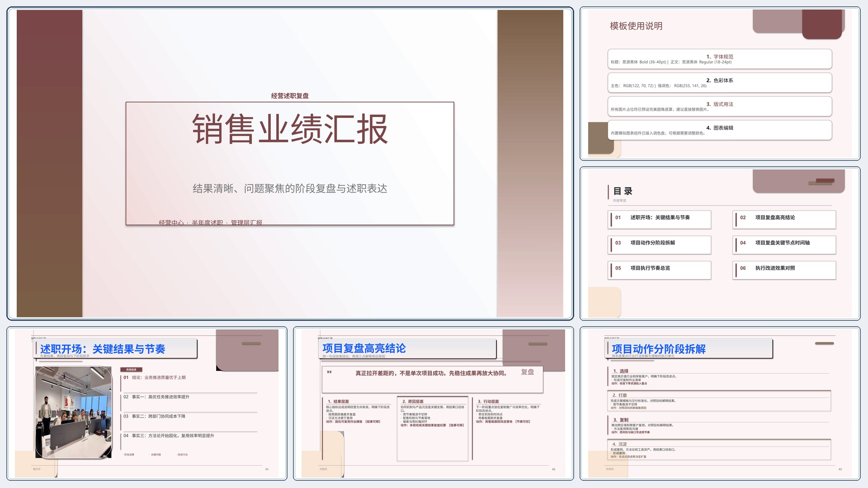Image resolution: width=868 pixels, height=488 pixels.
Task: Select the 模板使用说明 heading
Action: click(x=636, y=26)
